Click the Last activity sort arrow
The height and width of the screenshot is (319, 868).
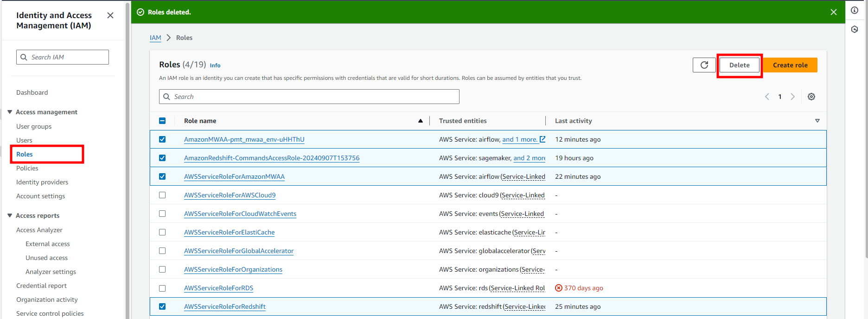pyautogui.click(x=817, y=121)
